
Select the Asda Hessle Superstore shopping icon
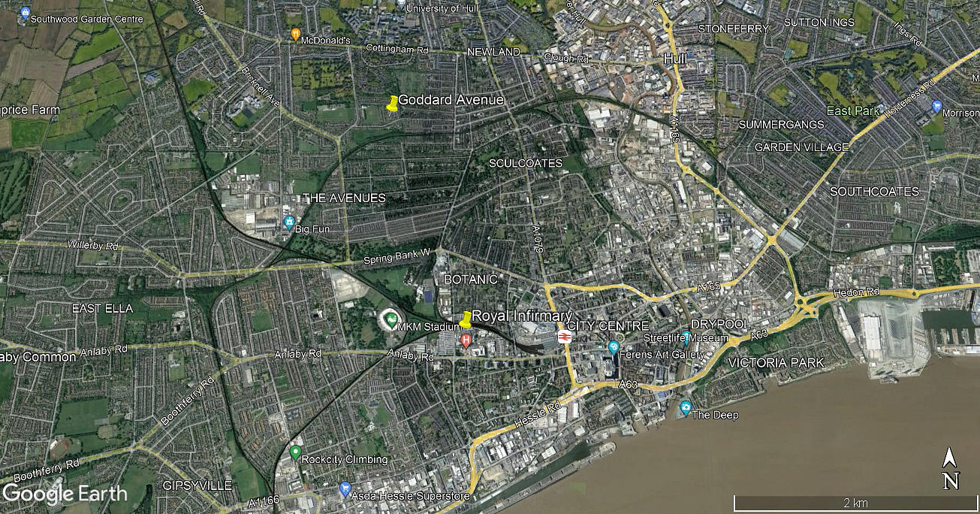pyautogui.click(x=345, y=490)
